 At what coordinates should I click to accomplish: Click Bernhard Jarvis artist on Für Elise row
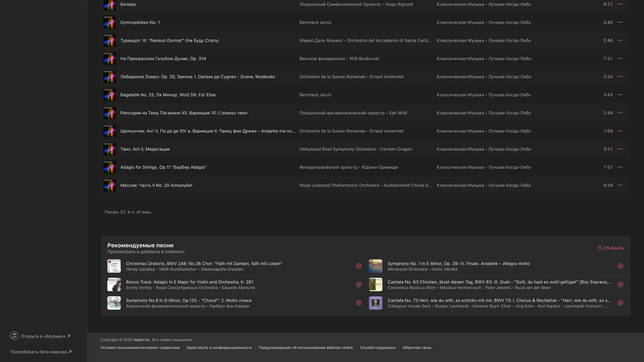[x=315, y=95]
